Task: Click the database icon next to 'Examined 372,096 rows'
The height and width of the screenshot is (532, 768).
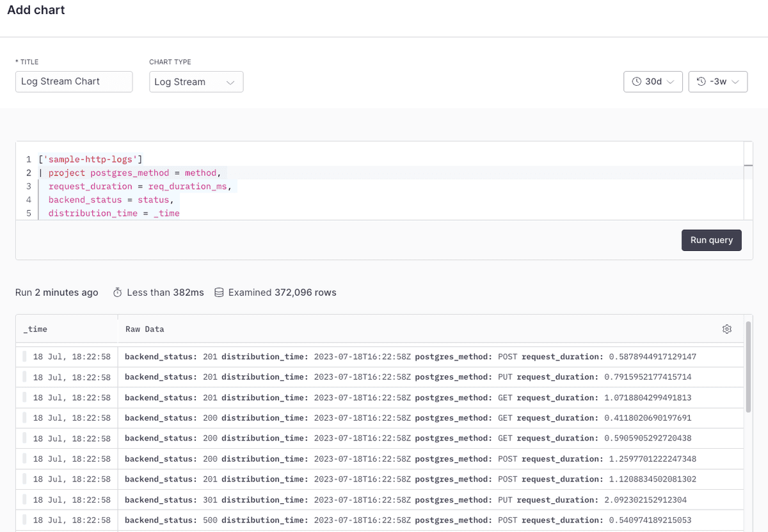Action: click(219, 292)
